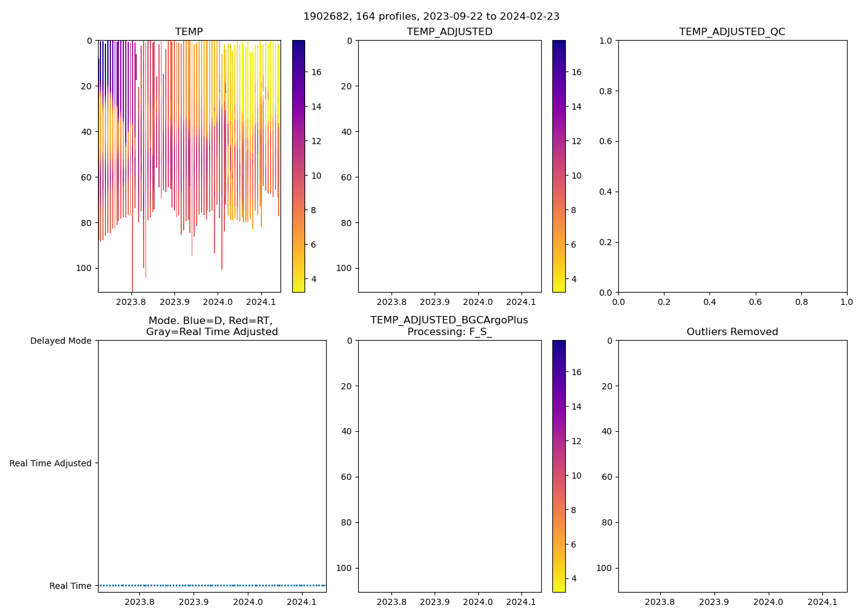Screen dimensions: 863x616
Task: Click the 2023.8 tick under TEMP plot
Action: pos(131,302)
